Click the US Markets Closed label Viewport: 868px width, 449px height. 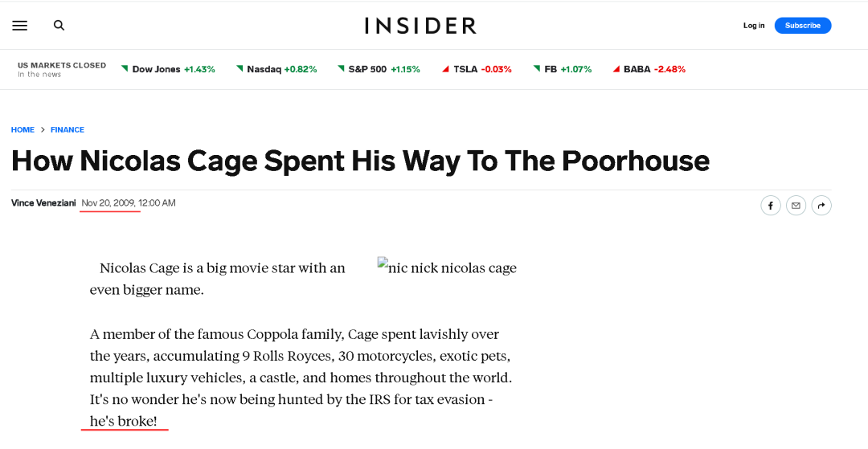[61, 65]
